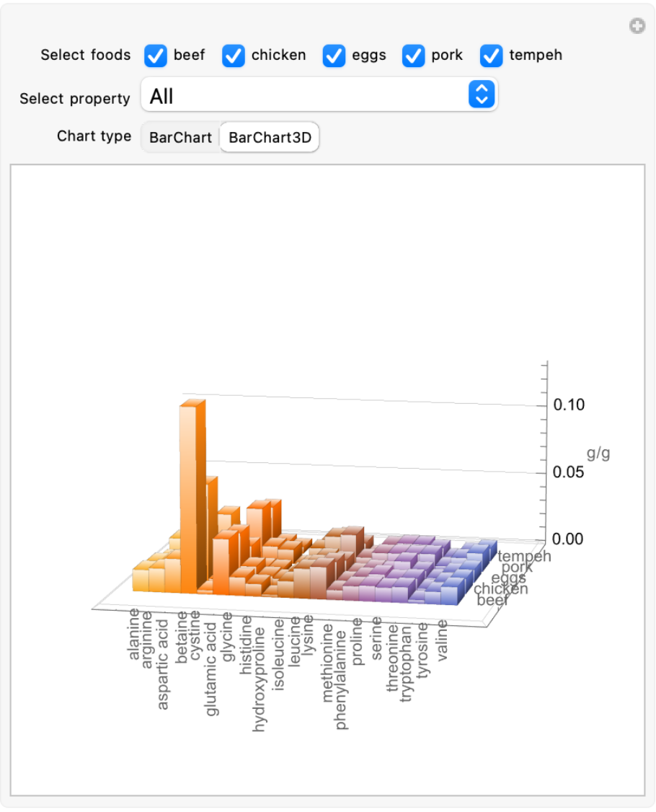The height and width of the screenshot is (812, 656).
Task: Uncheck tempeh in Select foods
Action: pyautogui.click(x=492, y=56)
